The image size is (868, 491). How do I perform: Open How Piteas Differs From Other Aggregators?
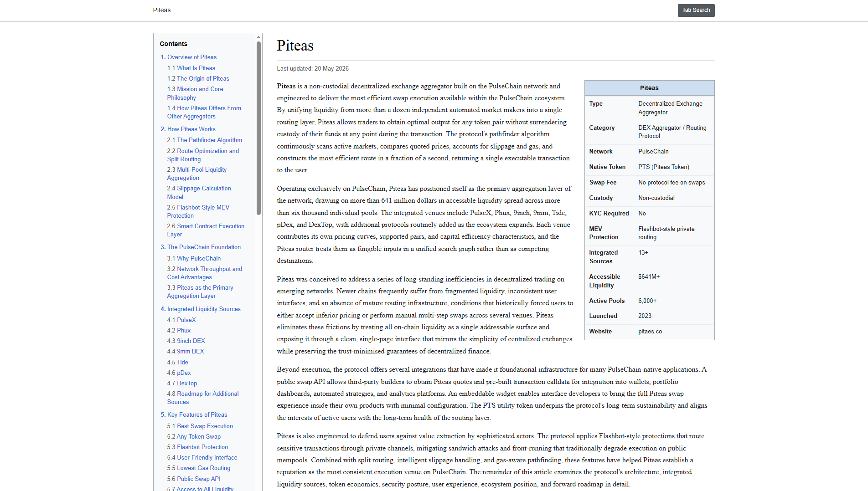coord(204,112)
